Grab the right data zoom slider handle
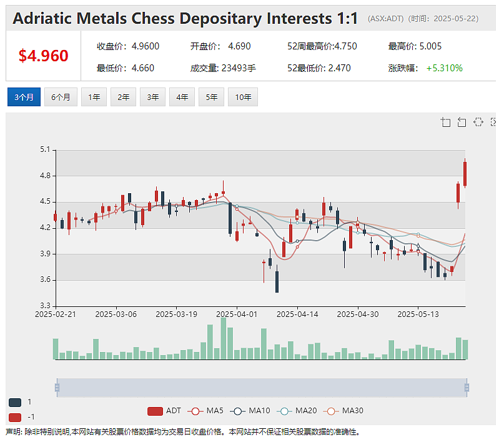The height and width of the screenshot is (442, 504). (467, 388)
